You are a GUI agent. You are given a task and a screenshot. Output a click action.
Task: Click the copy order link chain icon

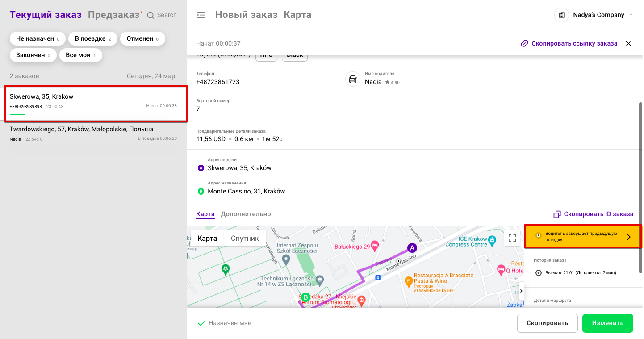(524, 44)
